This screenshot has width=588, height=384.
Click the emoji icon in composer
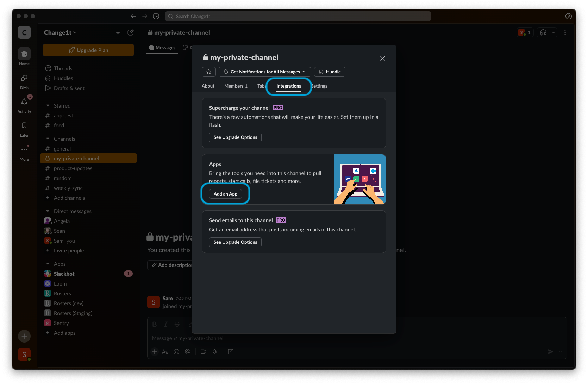coord(176,352)
